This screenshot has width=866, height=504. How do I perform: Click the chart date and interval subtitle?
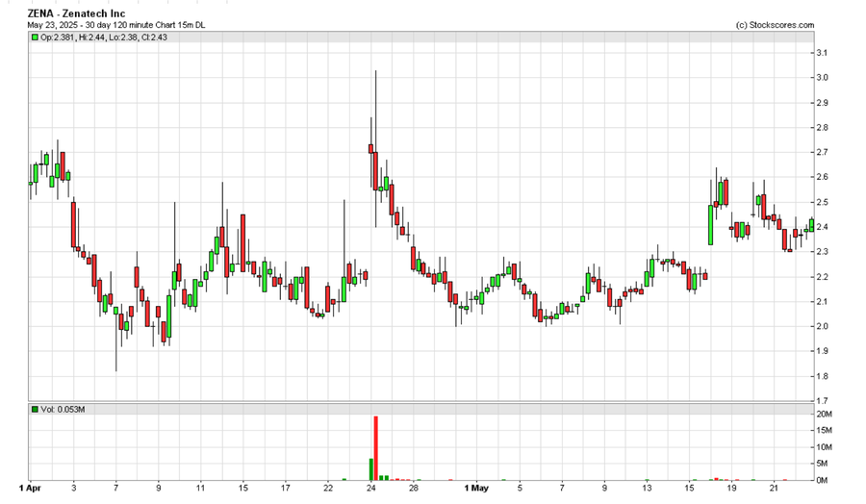[x=116, y=25]
